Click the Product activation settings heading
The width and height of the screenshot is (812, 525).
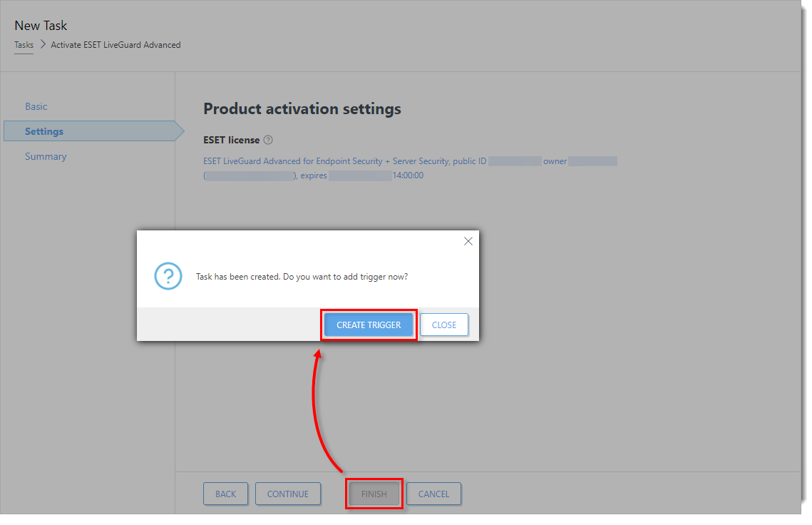point(302,109)
